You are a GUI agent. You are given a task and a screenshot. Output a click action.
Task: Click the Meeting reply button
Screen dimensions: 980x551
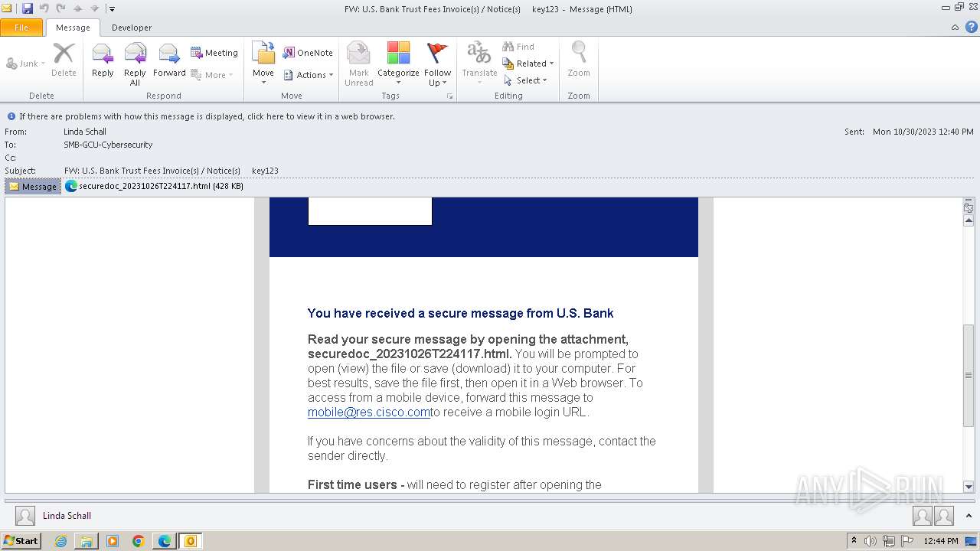[214, 53]
